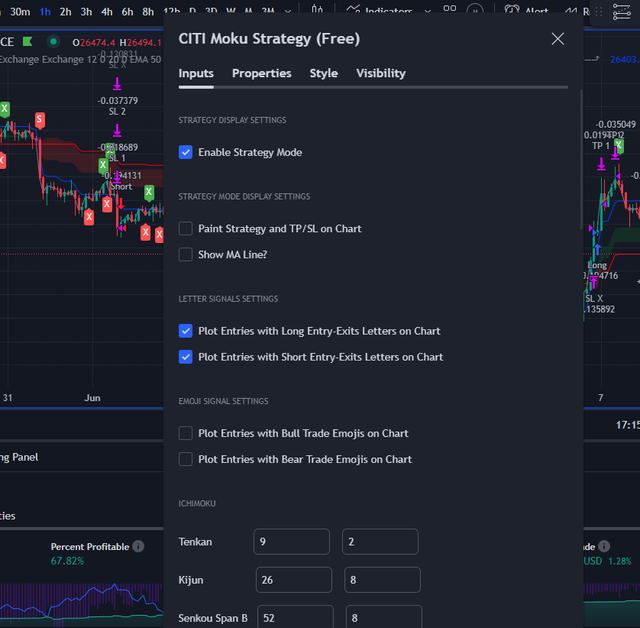Edit the Kijun value field showing 26
This screenshot has height=628, width=640.
coord(294,580)
